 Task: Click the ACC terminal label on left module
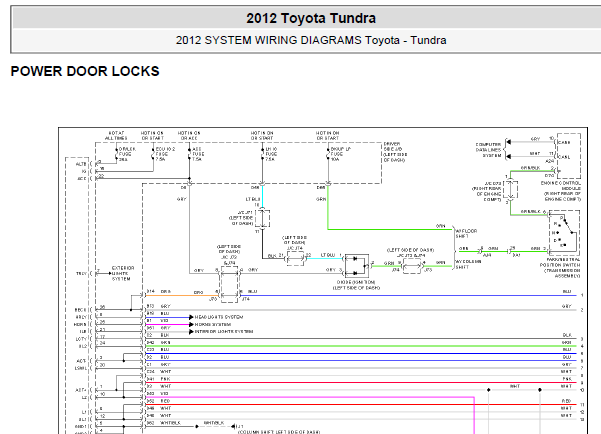click(82, 179)
